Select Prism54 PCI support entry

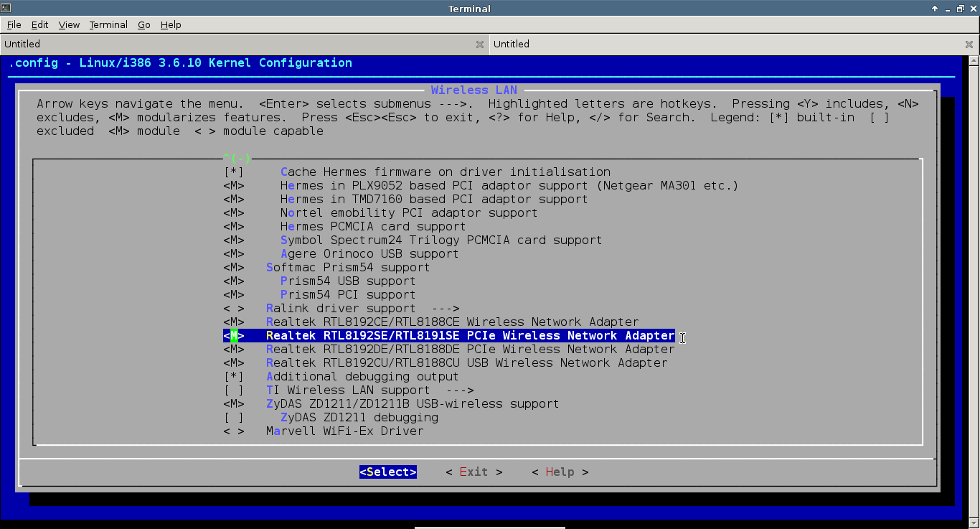pyautogui.click(x=348, y=294)
